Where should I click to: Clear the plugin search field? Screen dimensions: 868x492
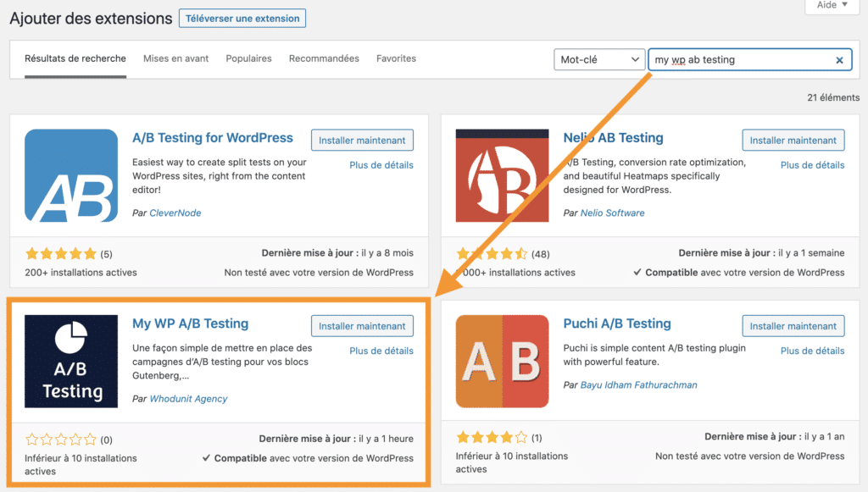tap(839, 60)
